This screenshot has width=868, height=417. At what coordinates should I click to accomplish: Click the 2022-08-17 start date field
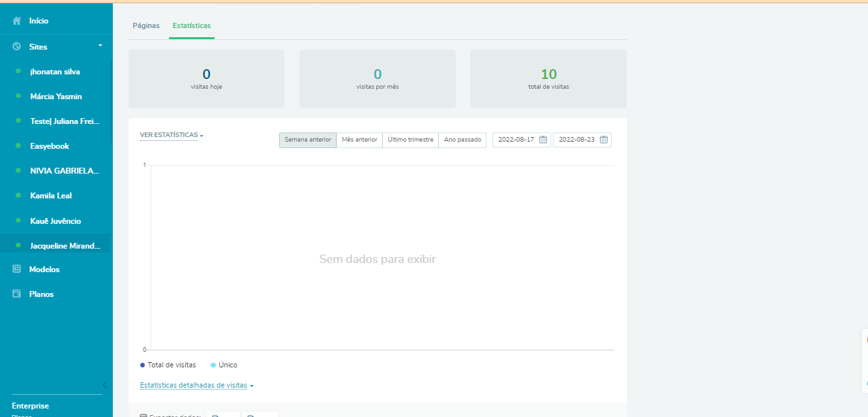tap(522, 140)
